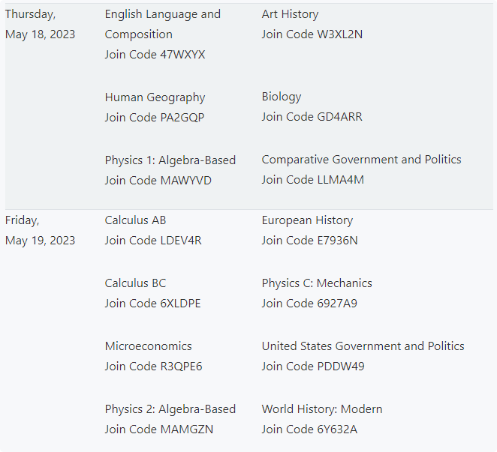Image resolution: width=497 pixels, height=452 pixels.
Task: Click United States Government and Politics code PDDW49
Action: pos(313,366)
